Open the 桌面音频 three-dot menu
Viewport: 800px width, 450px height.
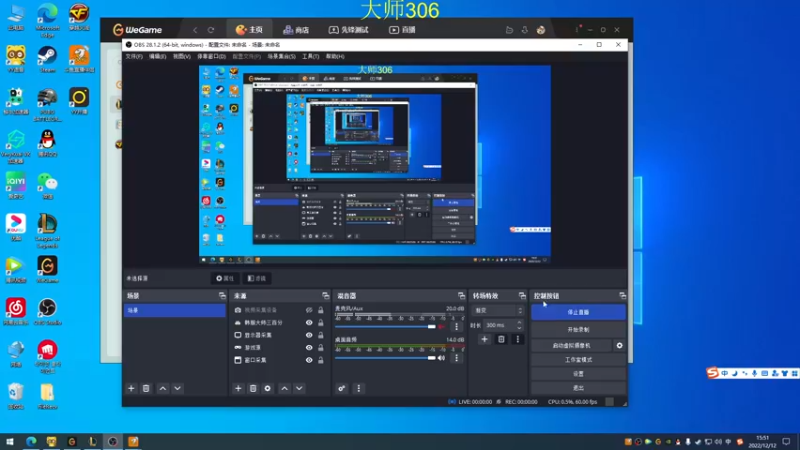click(457, 358)
